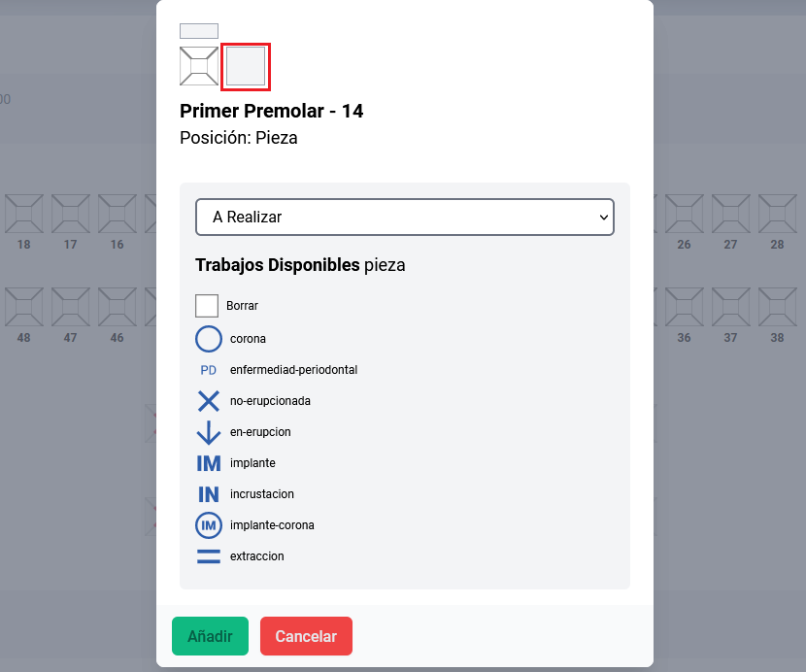The width and height of the screenshot is (806, 672).
Task: Select the corona circle icon
Action: pos(209,339)
